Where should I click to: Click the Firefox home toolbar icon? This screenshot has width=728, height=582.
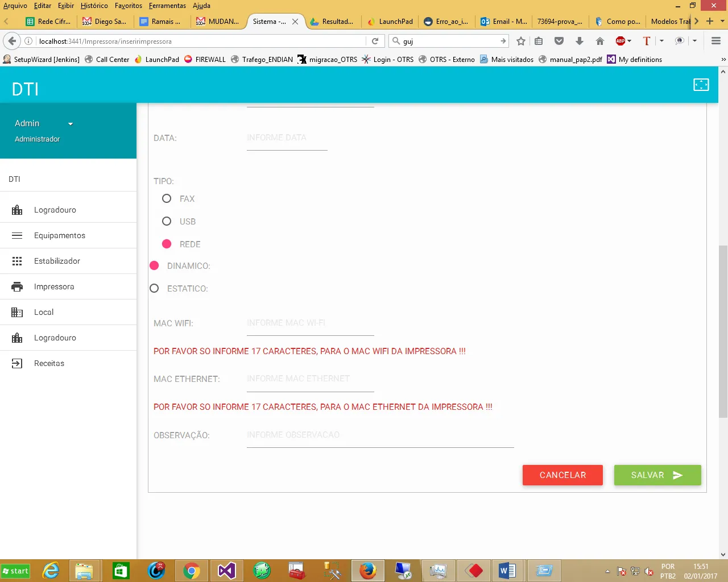(x=599, y=41)
